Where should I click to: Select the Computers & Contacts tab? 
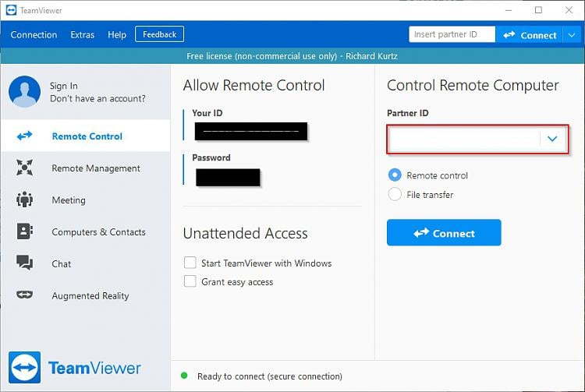(86, 231)
